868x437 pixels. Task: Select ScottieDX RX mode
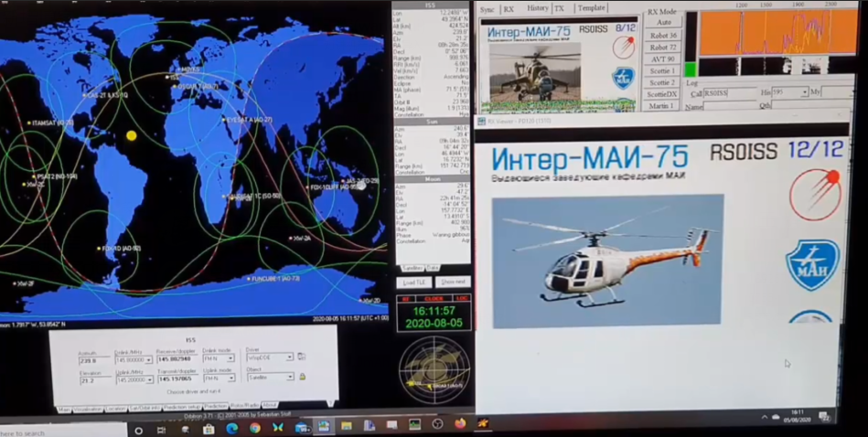click(x=662, y=94)
